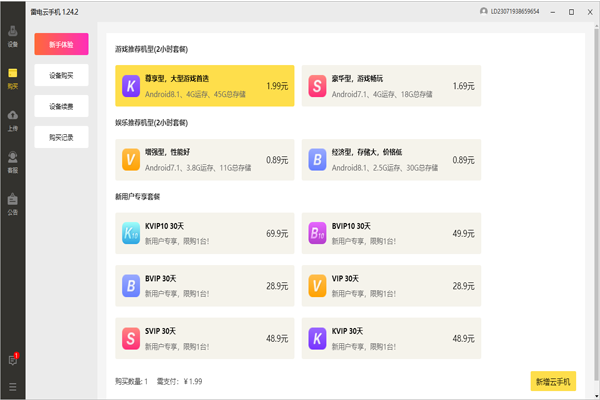Choose the 经济型 storage package
Screen dimensions: 600x400
(x=391, y=159)
